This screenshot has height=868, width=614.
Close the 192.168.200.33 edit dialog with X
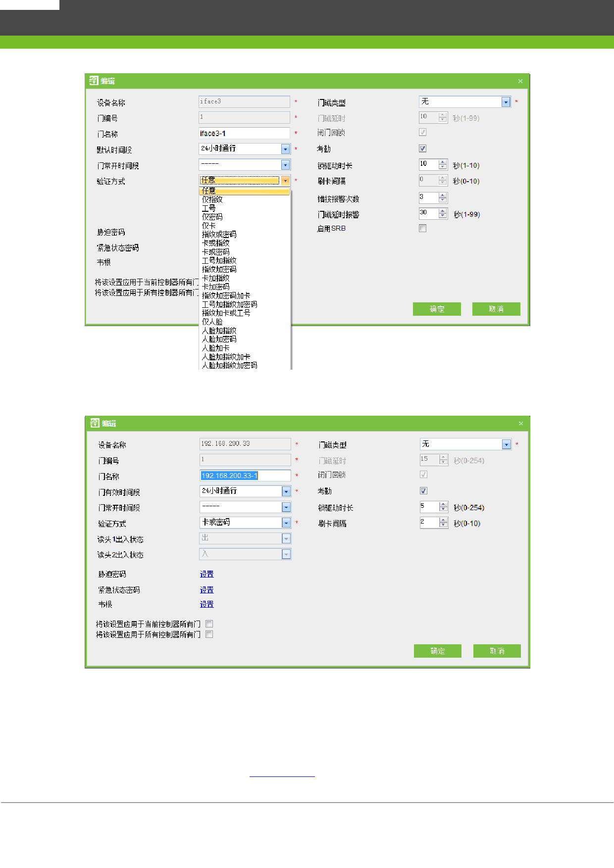click(520, 424)
